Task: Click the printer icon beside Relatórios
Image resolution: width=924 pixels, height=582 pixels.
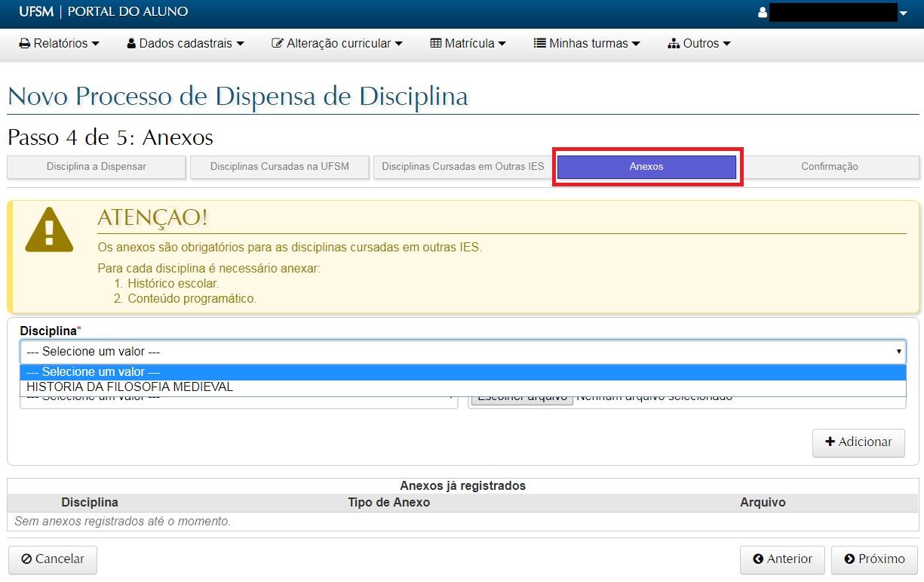Action: point(25,44)
